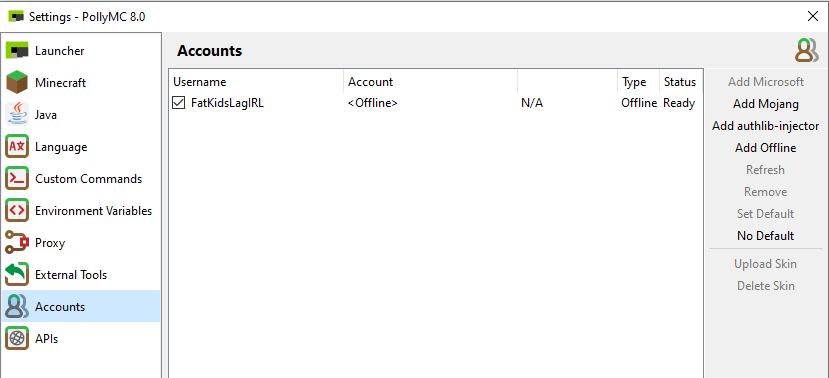This screenshot has width=829, height=378.
Task: Toggle the FatKidsLagIRL account checkbox
Action: coord(179,103)
